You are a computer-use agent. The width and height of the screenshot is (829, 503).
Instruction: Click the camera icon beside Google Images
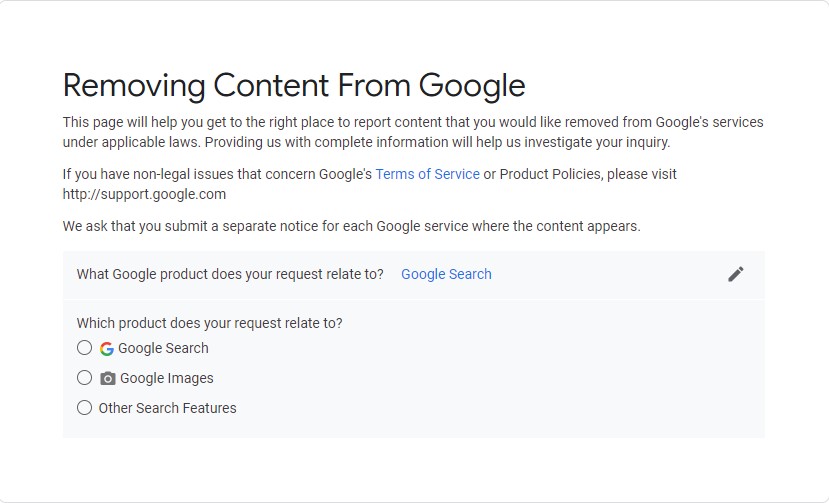click(x=108, y=379)
